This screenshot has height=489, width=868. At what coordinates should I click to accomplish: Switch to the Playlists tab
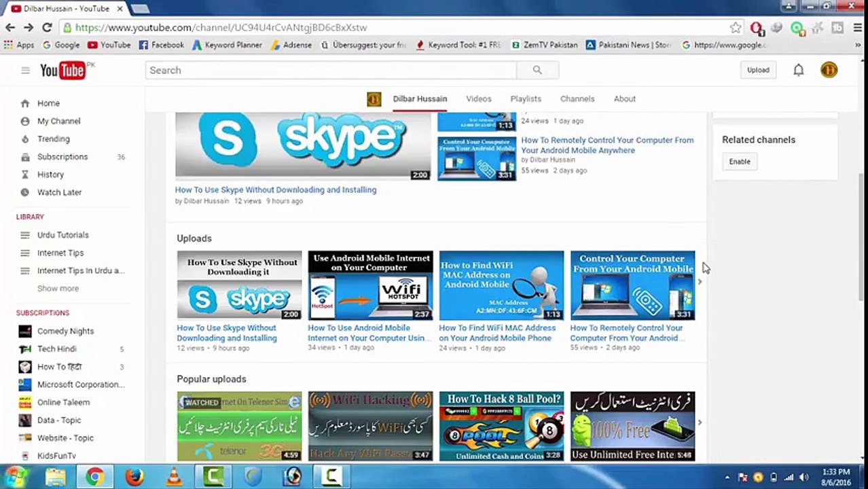(x=526, y=99)
